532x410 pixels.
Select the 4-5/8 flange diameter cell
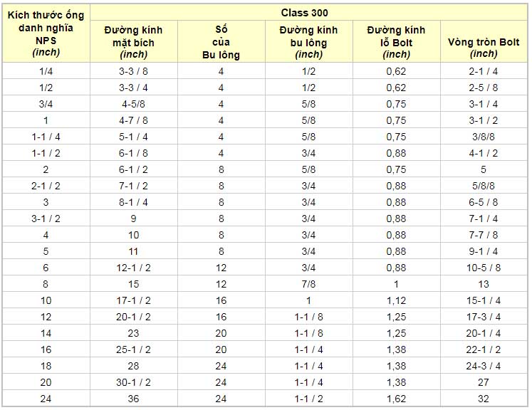(x=134, y=104)
